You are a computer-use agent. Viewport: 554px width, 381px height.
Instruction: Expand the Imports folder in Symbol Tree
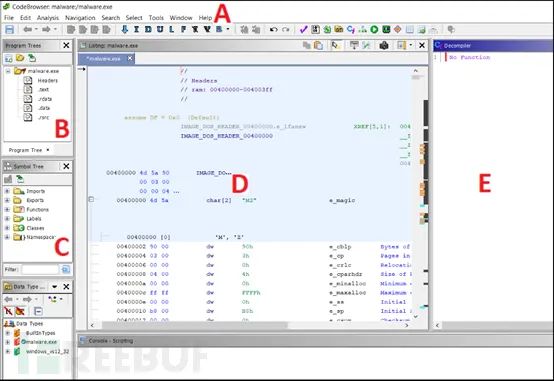7,191
